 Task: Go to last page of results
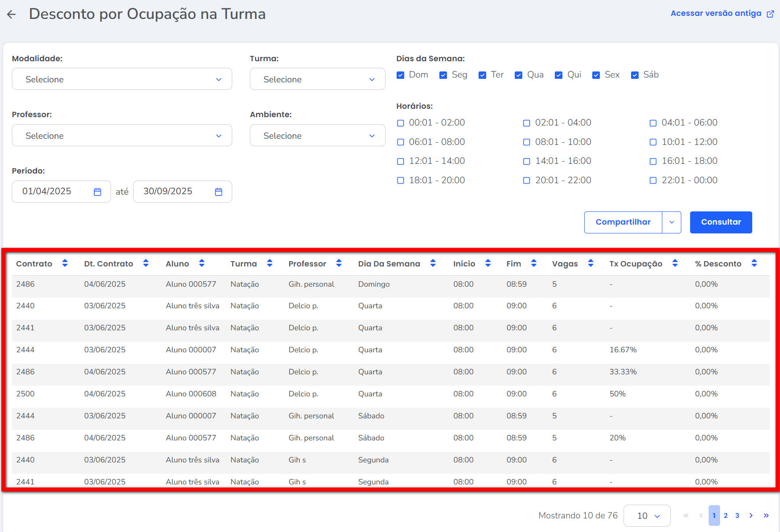(766, 516)
